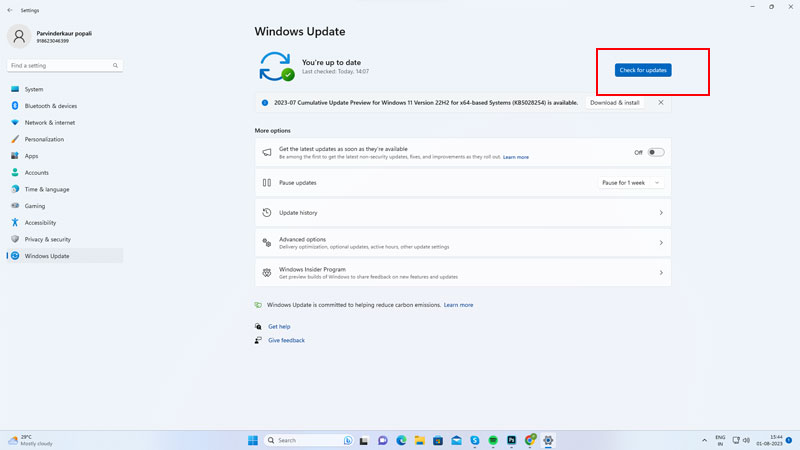The width and height of the screenshot is (800, 450).
Task: Click the Get help link
Action: [279, 327]
